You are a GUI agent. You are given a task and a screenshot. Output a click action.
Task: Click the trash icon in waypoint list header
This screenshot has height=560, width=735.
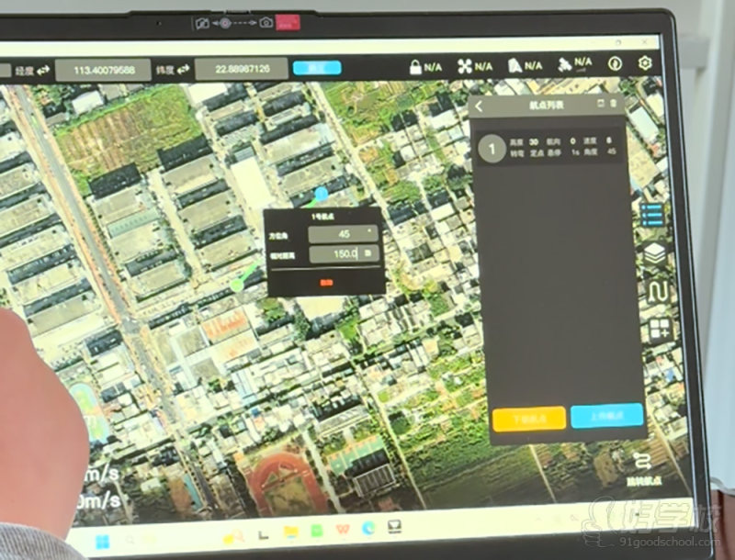[x=613, y=103]
